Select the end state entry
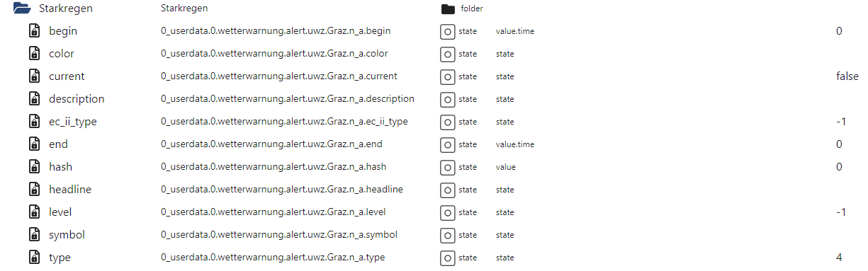 [x=58, y=144]
